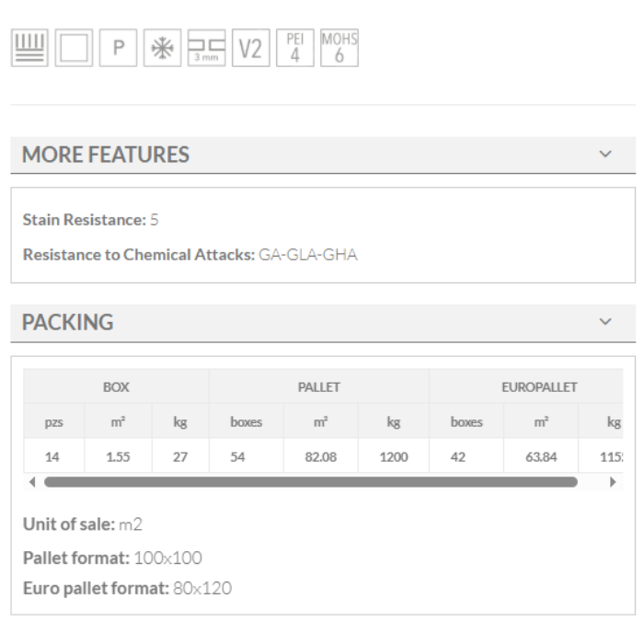
Task: Click the MOHS 6 hardness icon
Action: [x=339, y=49]
